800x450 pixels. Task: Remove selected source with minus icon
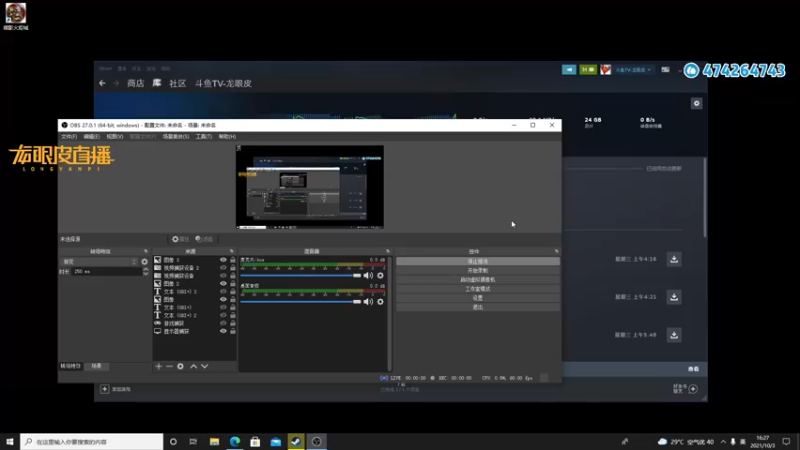(x=169, y=366)
